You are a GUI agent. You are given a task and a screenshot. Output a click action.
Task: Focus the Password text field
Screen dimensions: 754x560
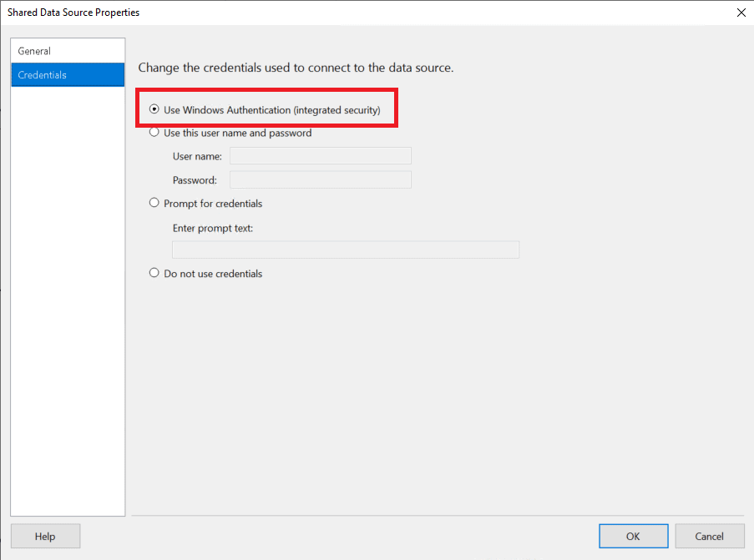(321, 179)
